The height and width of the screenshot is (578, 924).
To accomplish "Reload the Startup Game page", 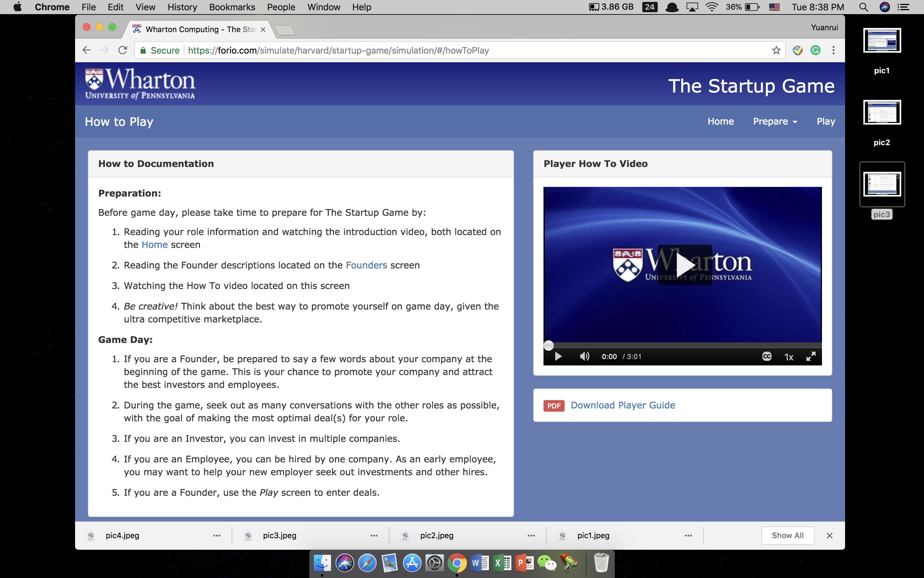I will tap(123, 50).
